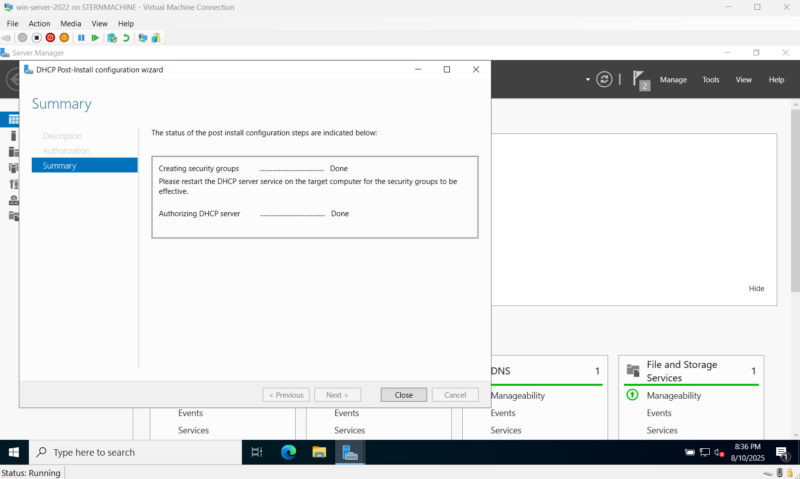Refresh the Server Manager dashboard
The height and width of the screenshot is (479, 800).
pyautogui.click(x=604, y=80)
